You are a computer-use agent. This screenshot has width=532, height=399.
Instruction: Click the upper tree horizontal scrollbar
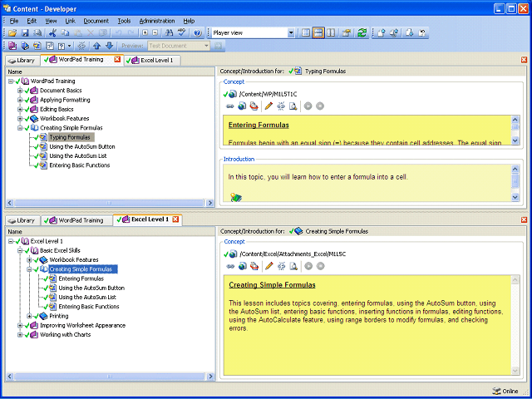click(109, 203)
